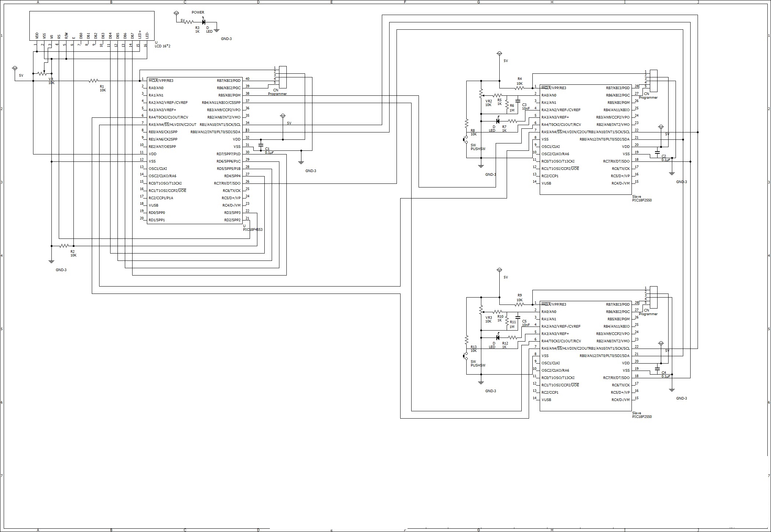Click the 5V power symbol above VR
The image size is (771, 532).
(15, 68)
